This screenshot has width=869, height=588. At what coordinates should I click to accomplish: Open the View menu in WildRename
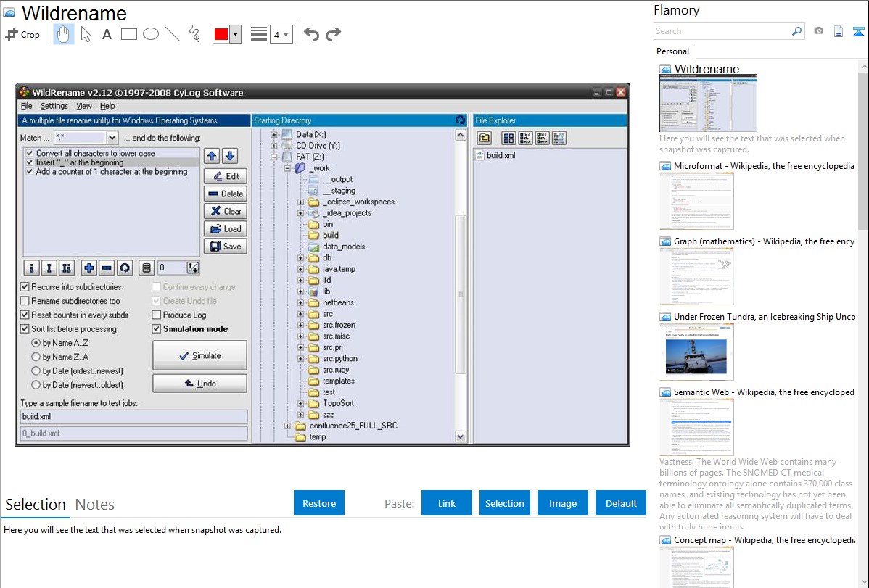coord(84,106)
